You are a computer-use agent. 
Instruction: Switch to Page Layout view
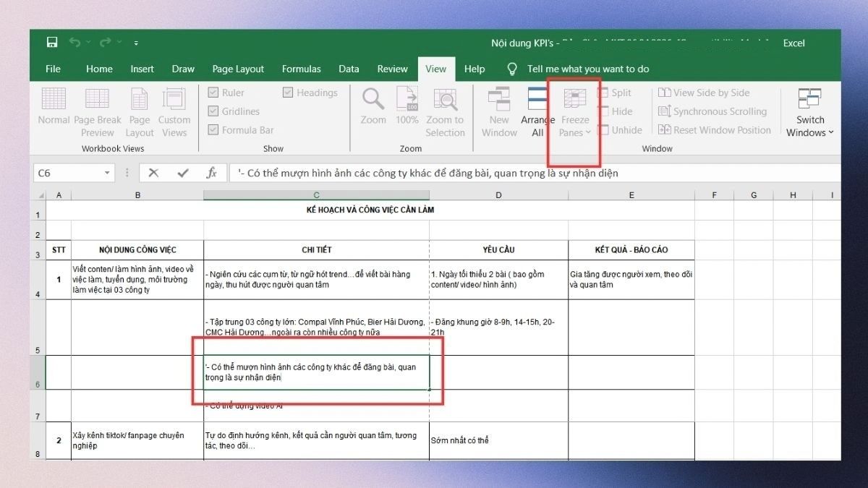point(140,112)
